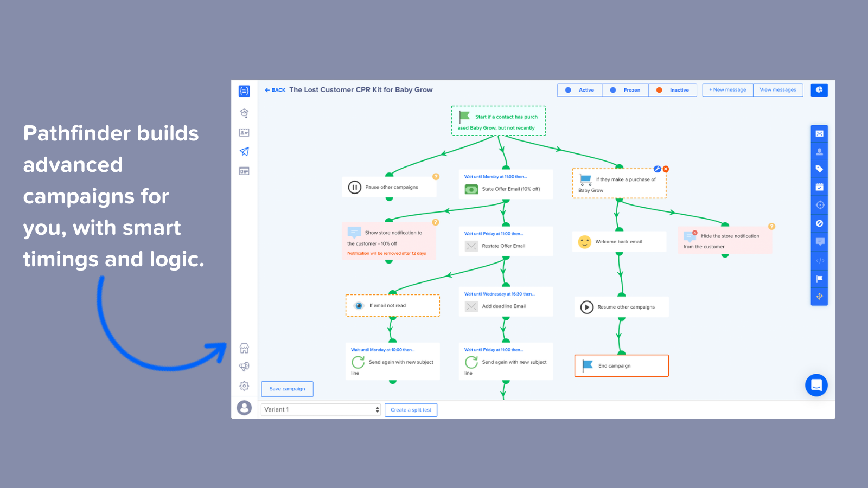Select the Friday 11:00 send again node

click(506, 362)
